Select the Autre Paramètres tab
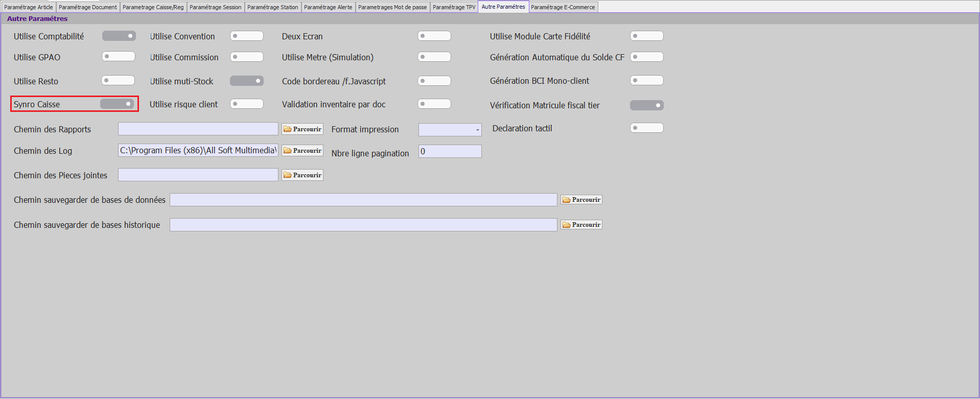 (x=503, y=7)
